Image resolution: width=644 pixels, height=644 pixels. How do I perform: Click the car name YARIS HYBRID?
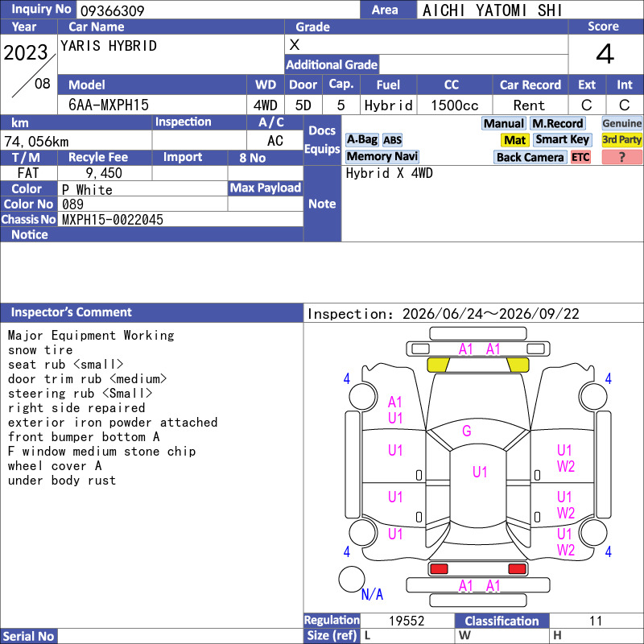pos(109,46)
